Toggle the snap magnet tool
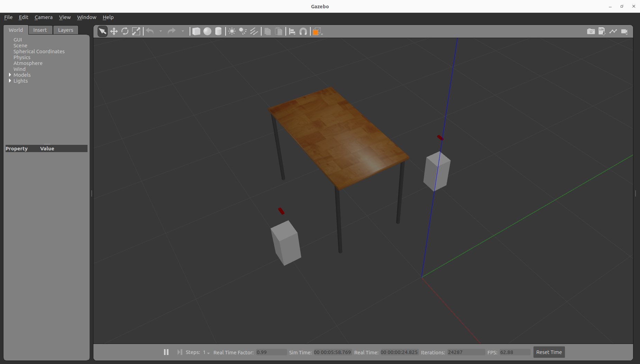The image size is (640, 364). [303, 31]
